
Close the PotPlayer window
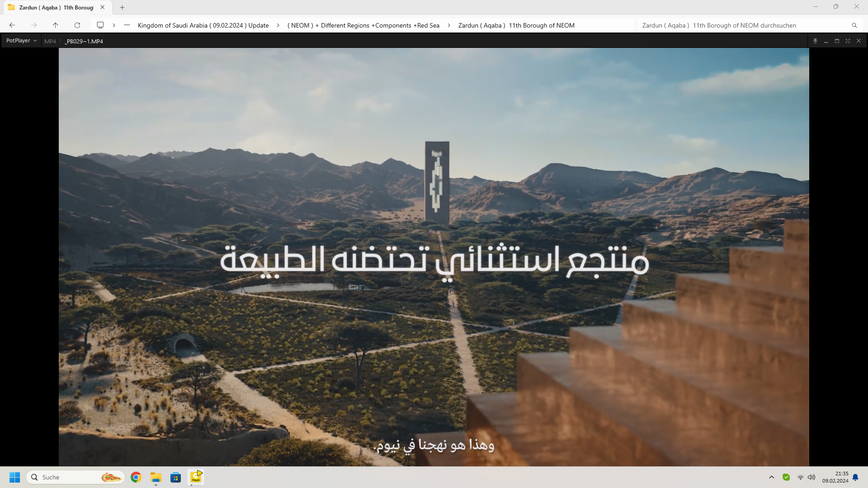point(859,41)
